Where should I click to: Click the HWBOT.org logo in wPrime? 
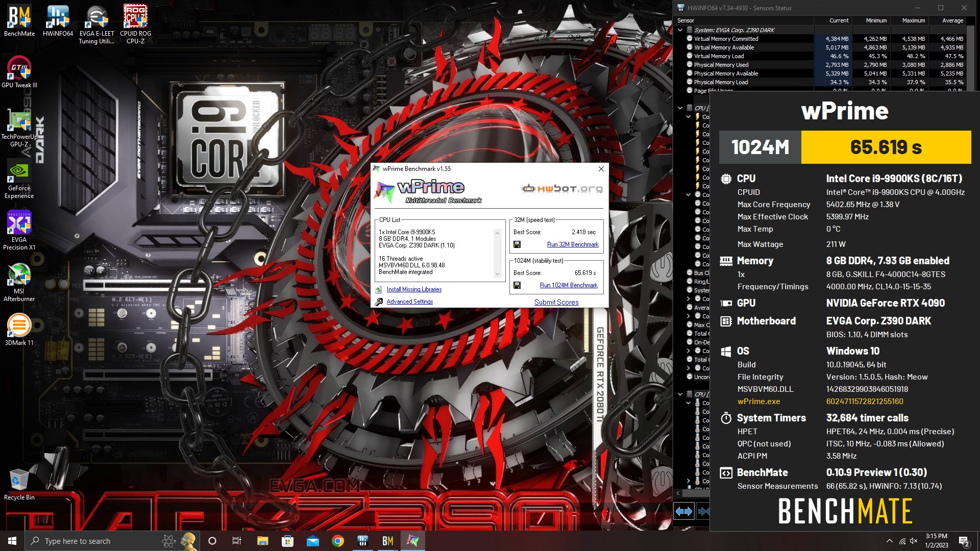562,189
